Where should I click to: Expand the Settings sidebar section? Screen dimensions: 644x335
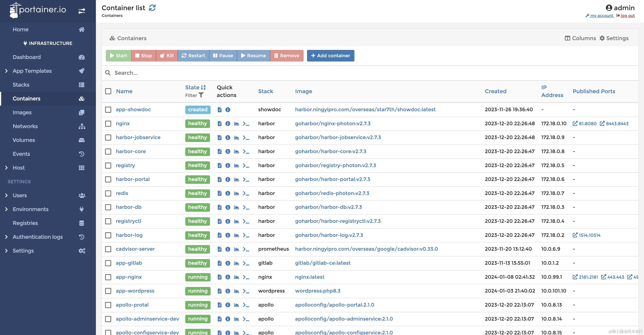[x=7, y=251]
